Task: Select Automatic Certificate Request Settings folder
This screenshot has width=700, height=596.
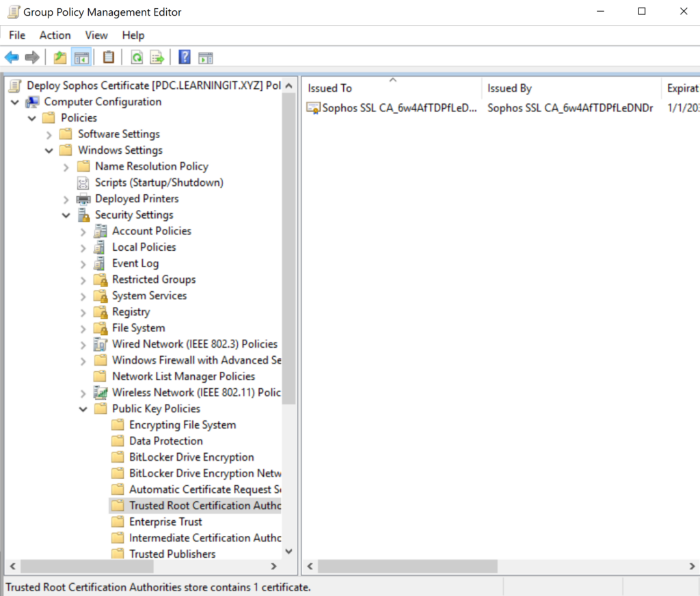Action: click(x=196, y=489)
